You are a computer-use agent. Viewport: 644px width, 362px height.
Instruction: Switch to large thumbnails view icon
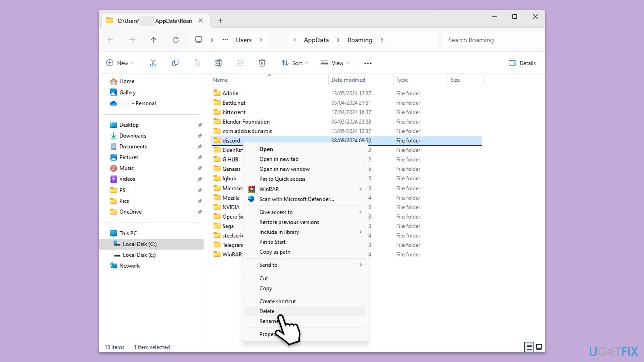click(x=539, y=347)
